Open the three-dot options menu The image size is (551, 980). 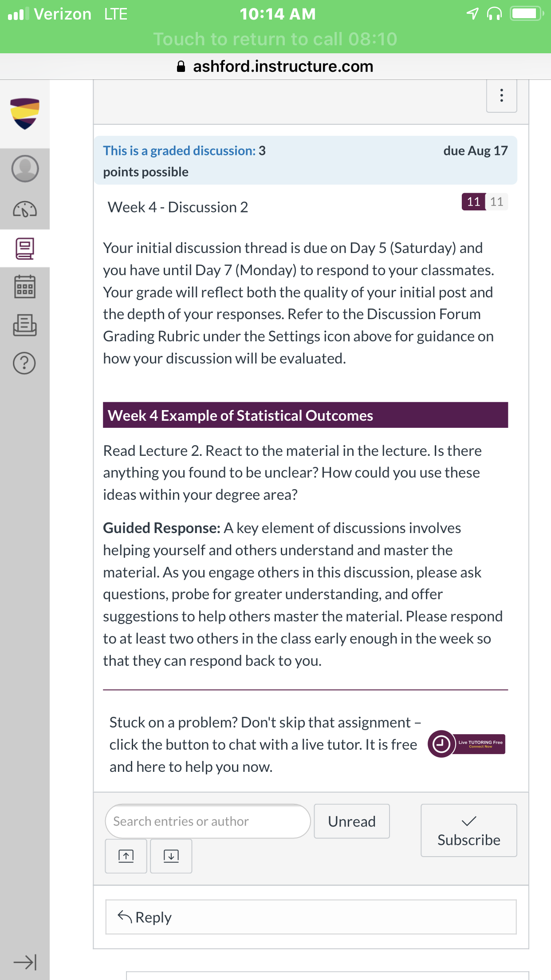coord(502,95)
